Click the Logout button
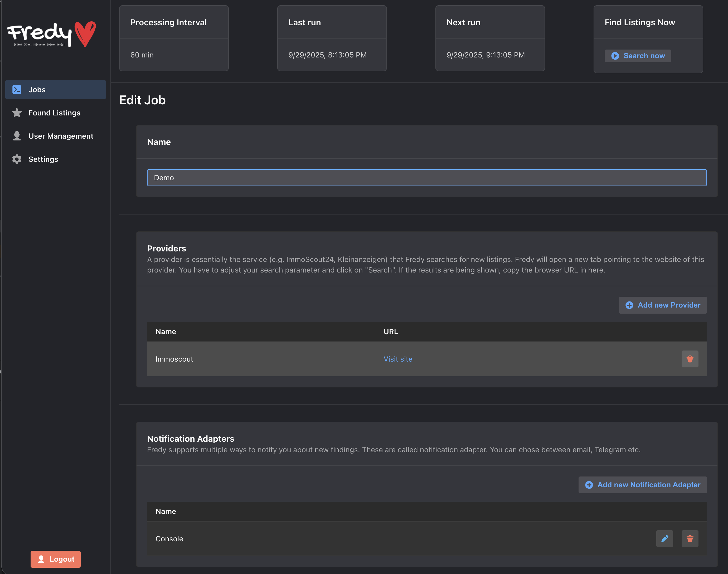Screen dimensions: 728x574 pos(55,559)
